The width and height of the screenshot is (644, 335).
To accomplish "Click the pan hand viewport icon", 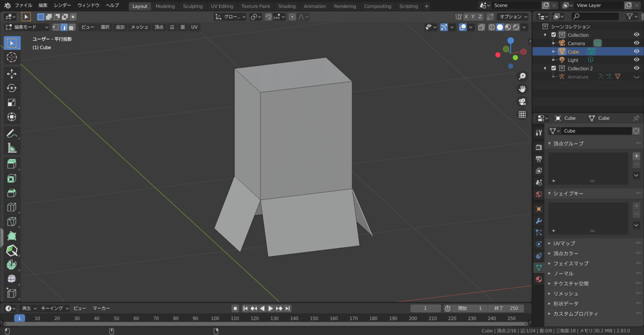I will pyautogui.click(x=522, y=89).
